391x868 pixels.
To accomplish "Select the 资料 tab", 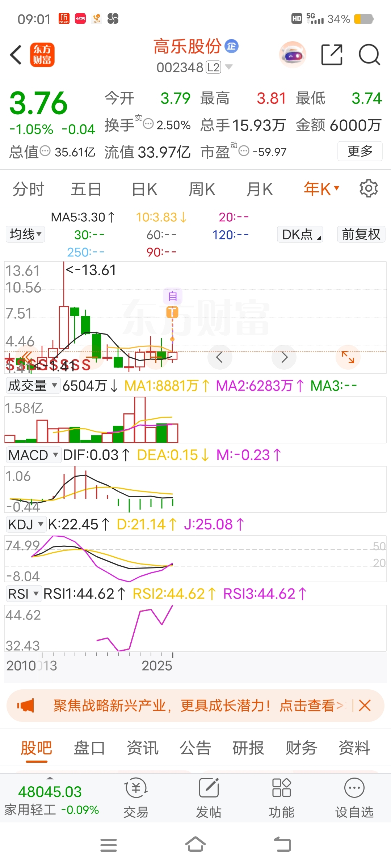I will 354,748.
